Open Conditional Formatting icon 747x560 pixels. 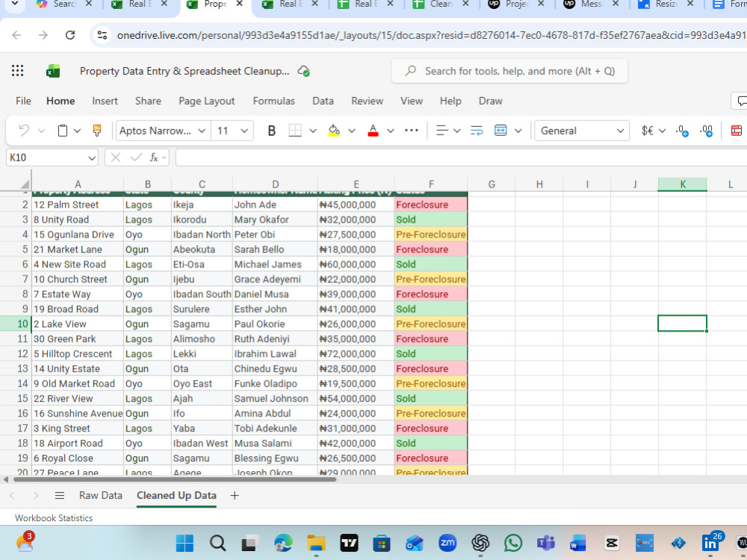(x=736, y=131)
